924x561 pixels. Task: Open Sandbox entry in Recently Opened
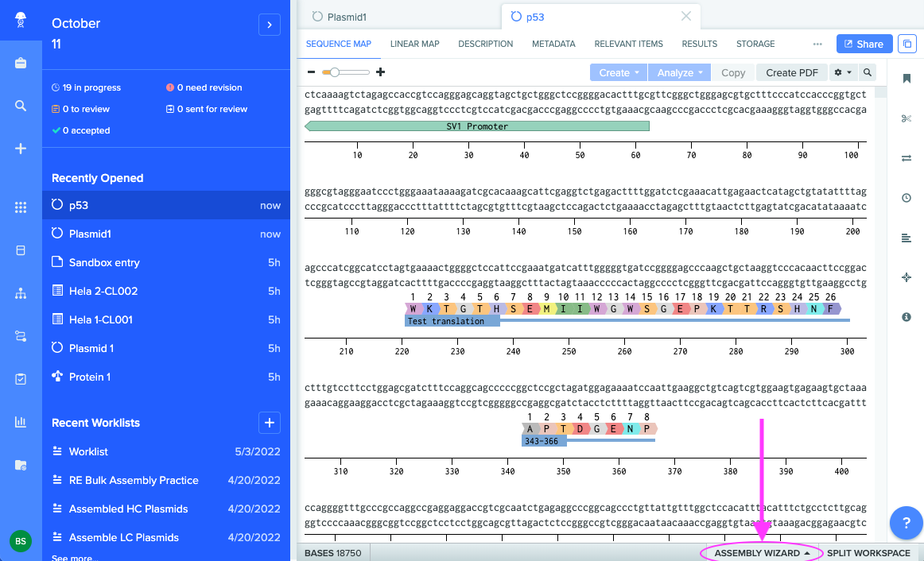[166, 262]
